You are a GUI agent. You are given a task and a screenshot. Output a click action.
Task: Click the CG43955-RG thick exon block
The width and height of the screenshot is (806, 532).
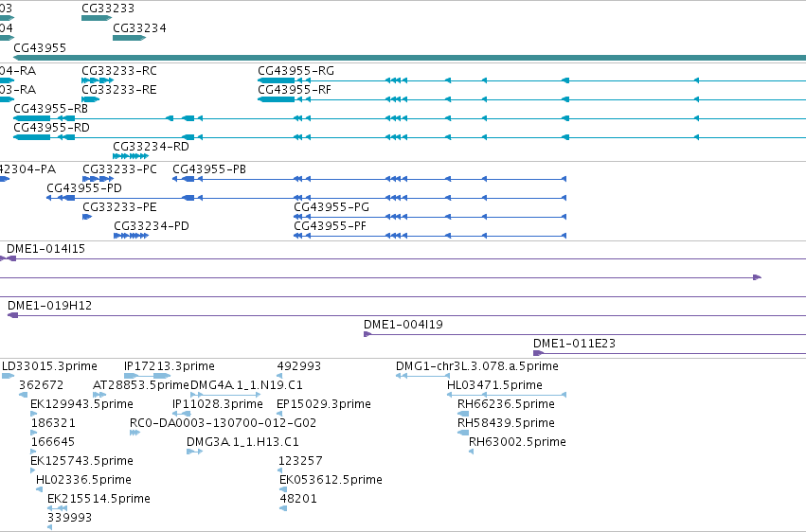point(277,80)
